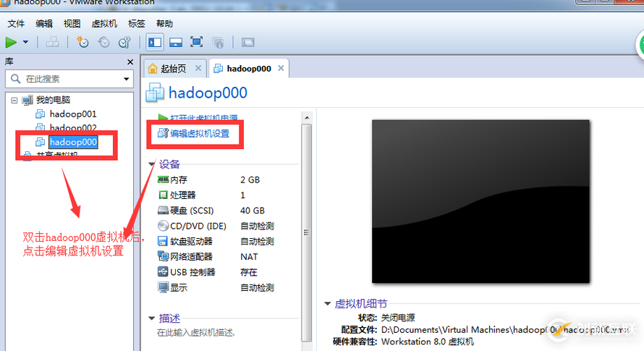Image resolution: width=644 pixels, height=351 pixels.
Task: Close the hadoop000 tab
Action: (281, 68)
